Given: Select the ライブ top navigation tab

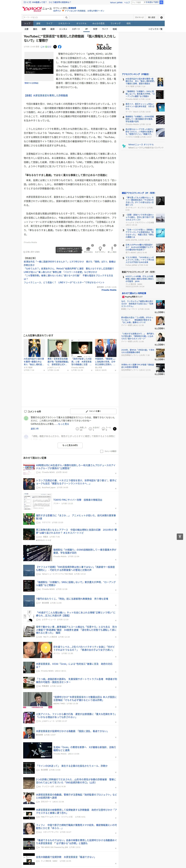Looking at the screenshot, I should (49, 23).
